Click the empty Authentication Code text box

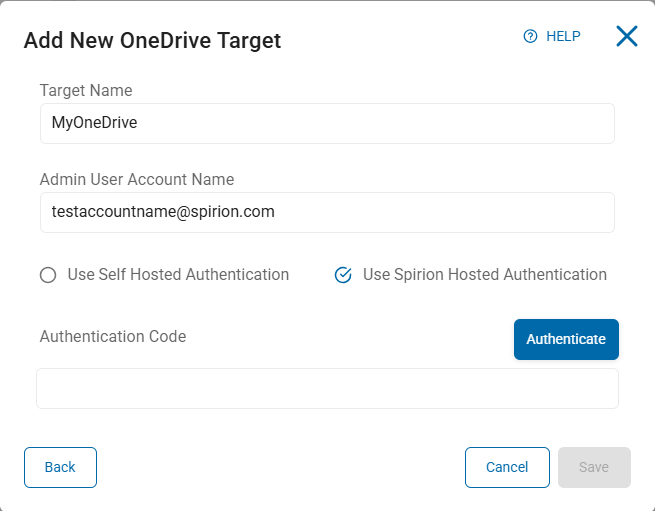(x=327, y=389)
